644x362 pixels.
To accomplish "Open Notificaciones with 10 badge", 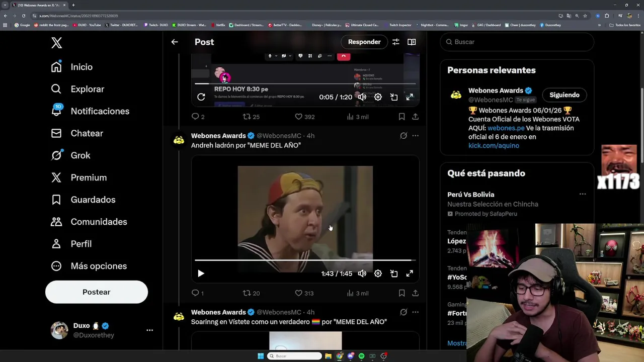I will (x=90, y=111).
